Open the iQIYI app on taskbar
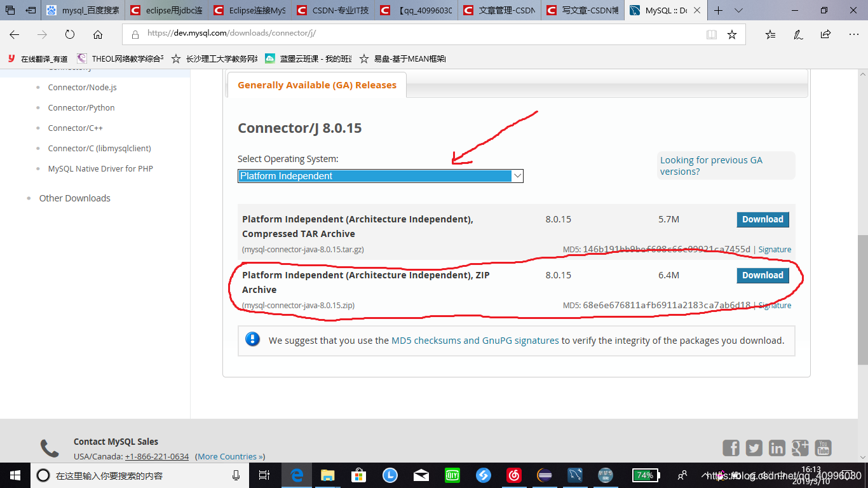This screenshot has height=488, width=868. click(x=452, y=475)
